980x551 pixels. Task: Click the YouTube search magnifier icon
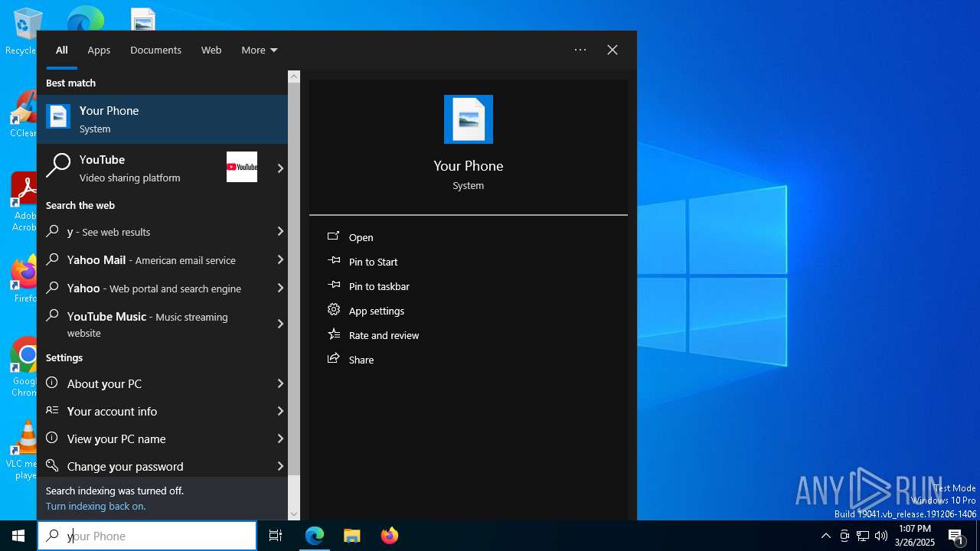click(x=58, y=165)
